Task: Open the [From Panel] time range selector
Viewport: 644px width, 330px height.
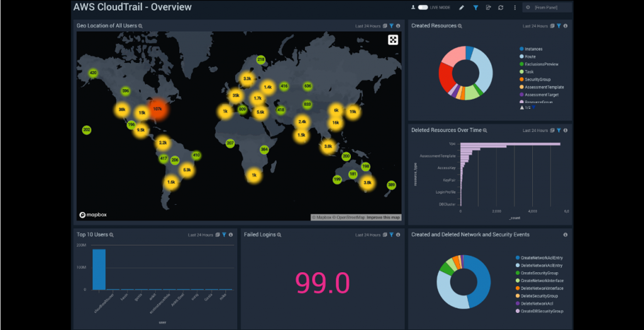Action: tap(547, 8)
